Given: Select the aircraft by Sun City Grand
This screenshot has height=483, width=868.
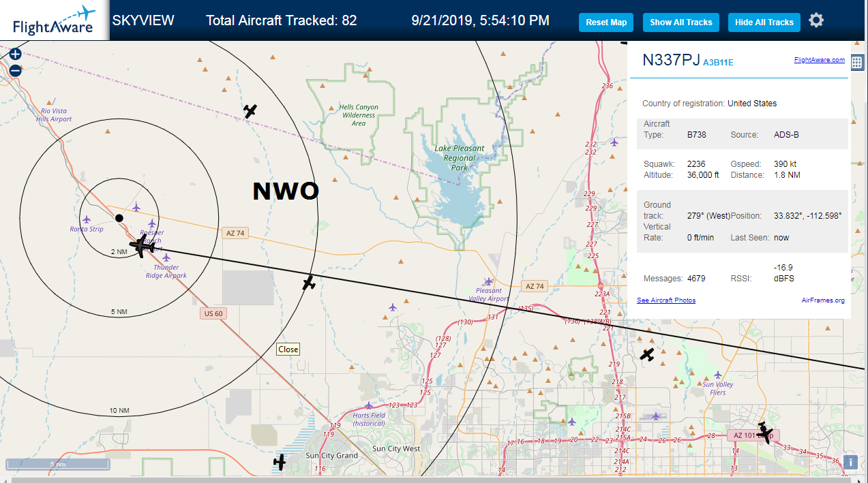Looking at the screenshot, I should (x=280, y=462).
